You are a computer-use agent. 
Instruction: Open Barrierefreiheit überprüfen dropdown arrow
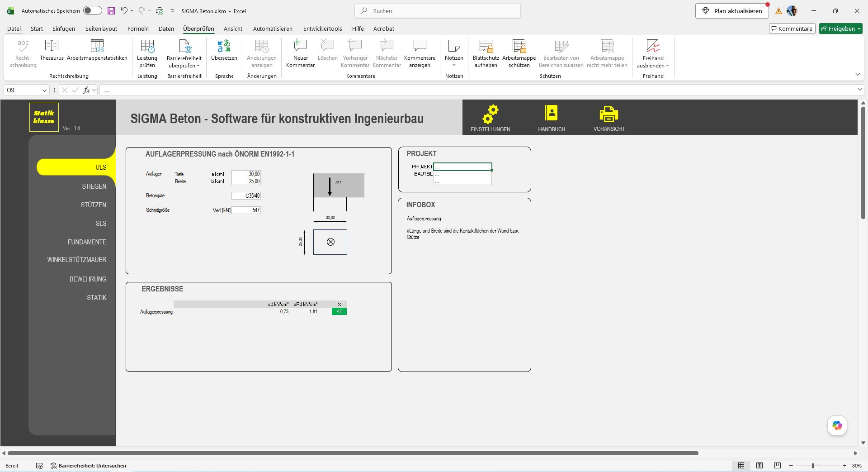(198, 66)
